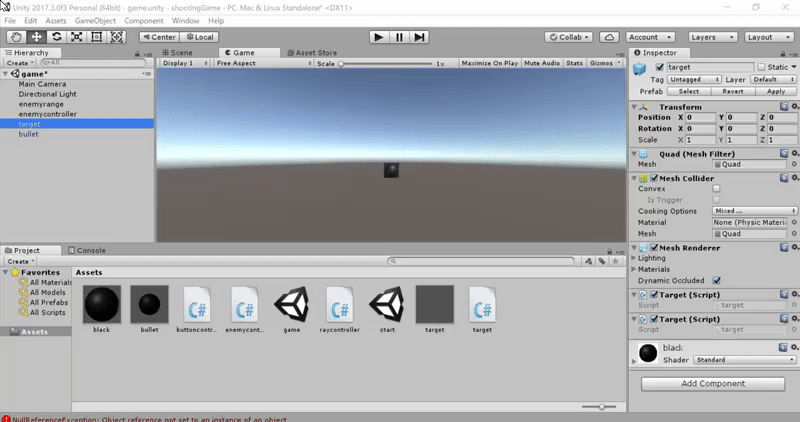This screenshot has width=800, height=422.
Task: Open the Tag dropdown (Untagged)
Action: coord(693,80)
